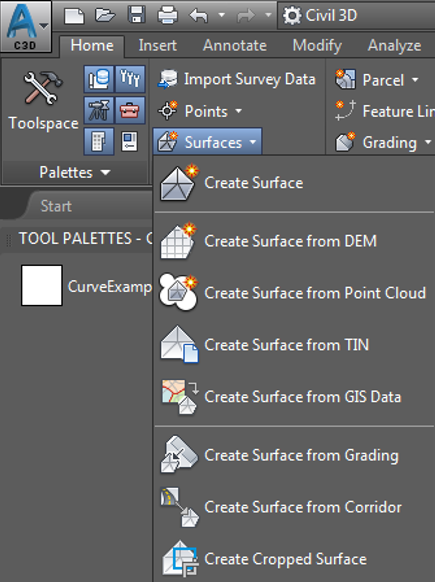
Task: Choose Create Surface from TIN
Action: click(x=294, y=345)
